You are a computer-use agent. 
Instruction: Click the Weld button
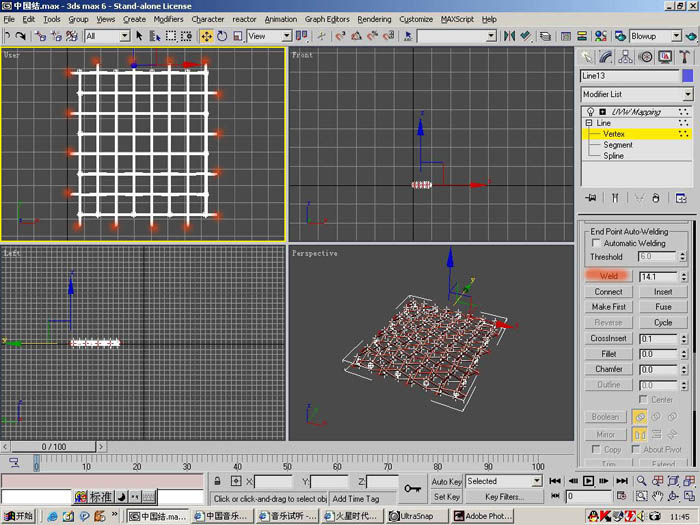click(608, 276)
